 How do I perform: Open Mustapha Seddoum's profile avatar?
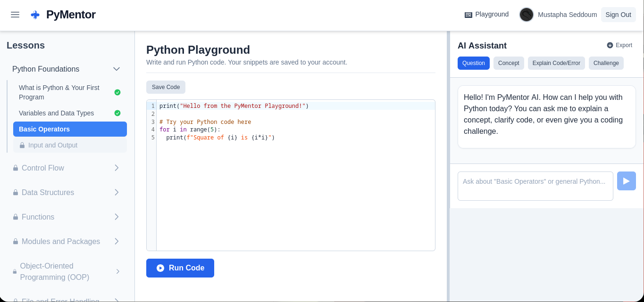pyautogui.click(x=527, y=15)
